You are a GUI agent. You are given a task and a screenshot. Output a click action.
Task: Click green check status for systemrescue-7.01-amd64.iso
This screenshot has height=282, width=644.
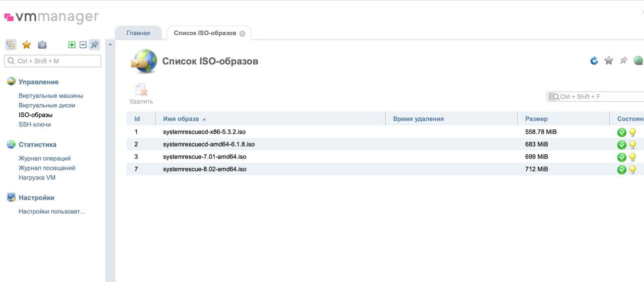[622, 157]
